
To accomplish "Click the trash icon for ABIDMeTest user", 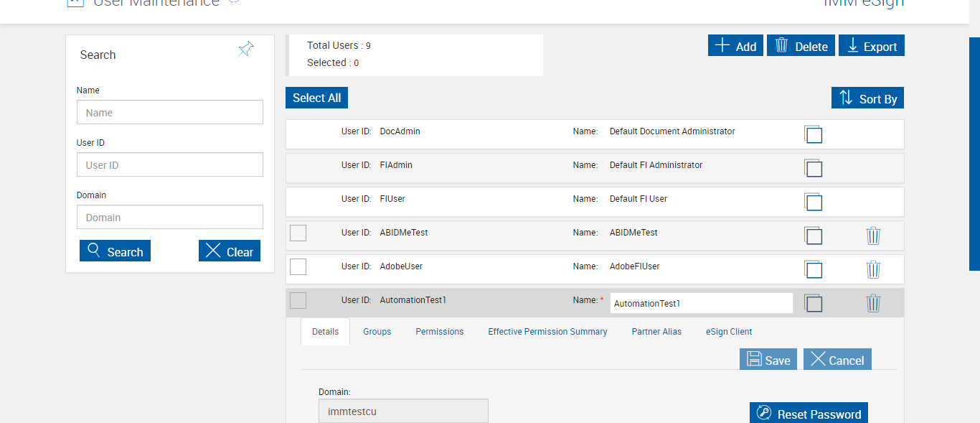I will (873, 236).
